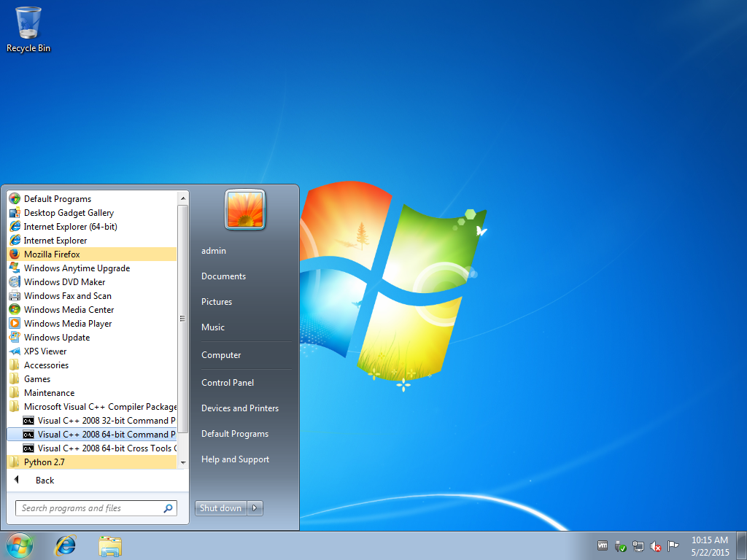This screenshot has height=560, width=747.
Task: Open the Action Center flag icon
Action: (673, 545)
